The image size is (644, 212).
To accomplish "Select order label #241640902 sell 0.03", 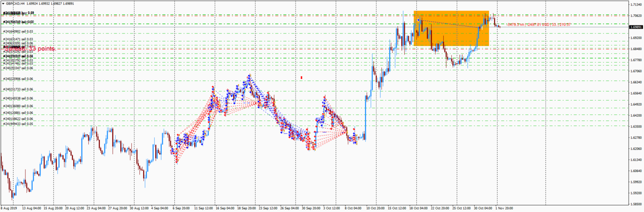I will tap(18, 32).
